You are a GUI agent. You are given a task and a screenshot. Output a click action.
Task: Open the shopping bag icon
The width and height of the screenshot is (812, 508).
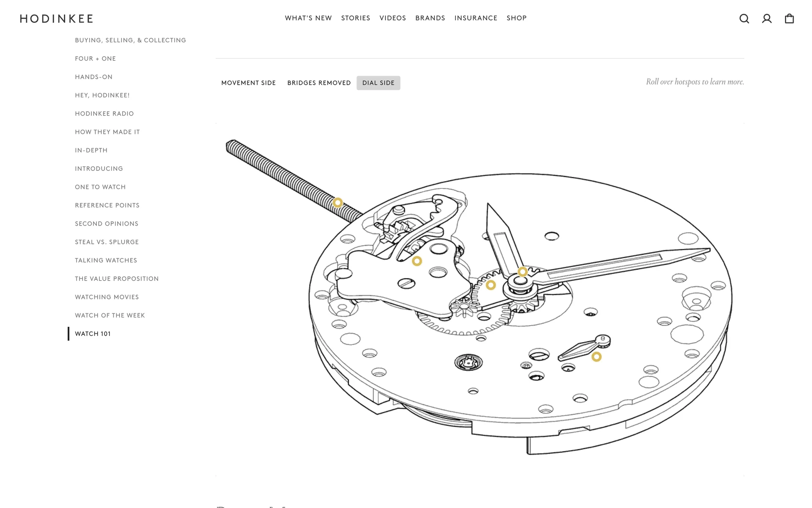point(789,19)
